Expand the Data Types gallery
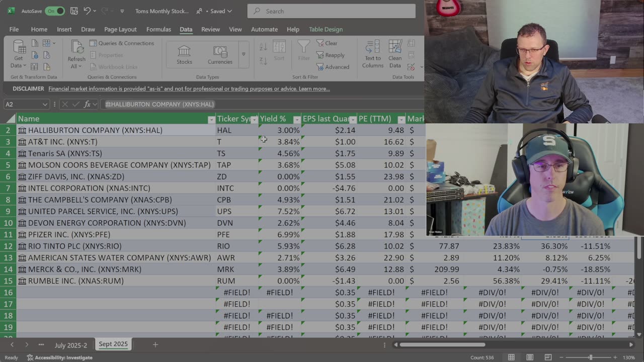644x362 pixels. (x=243, y=54)
